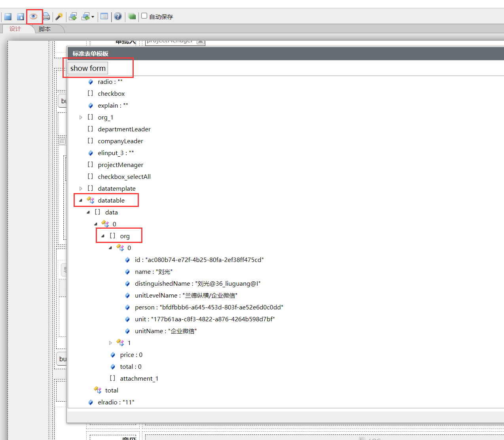Screen dimensions: 504x440
Task: Click the cube icon beside unitName
Action: [127, 331]
